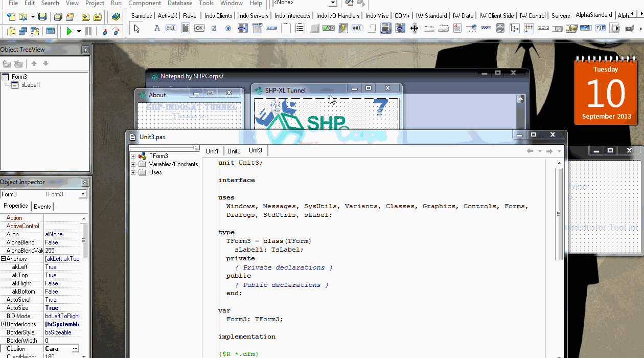Click the Caption ellipsis button in Object Inspector
The width and height of the screenshot is (644, 358).
click(75, 349)
